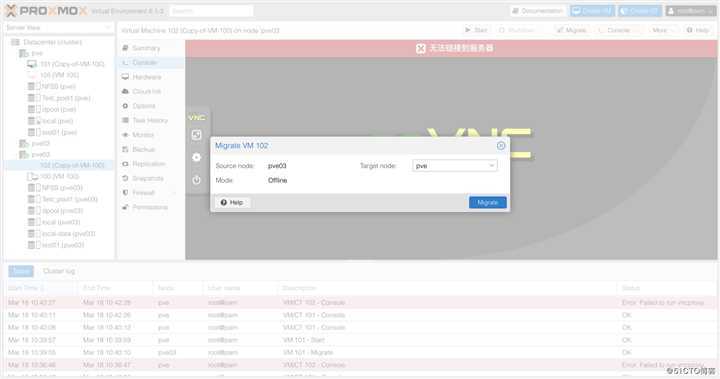The width and height of the screenshot is (720, 379).
Task: Click the VNC power icon
Action: coord(197,180)
